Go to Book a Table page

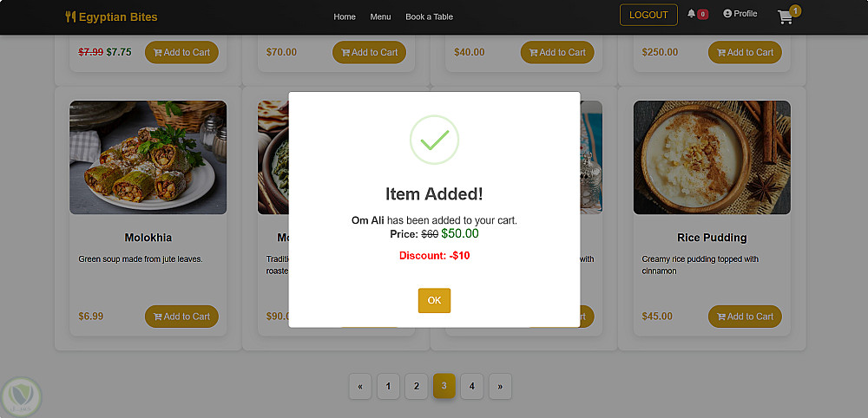tap(429, 16)
